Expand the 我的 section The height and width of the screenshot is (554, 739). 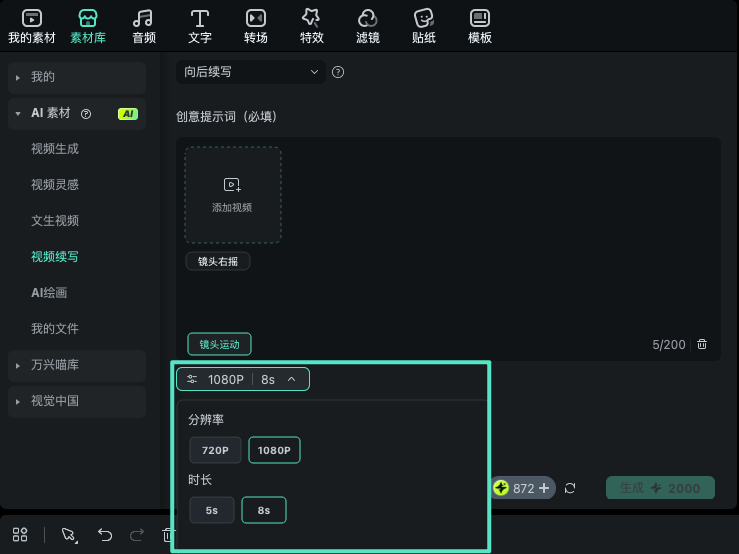coord(77,77)
